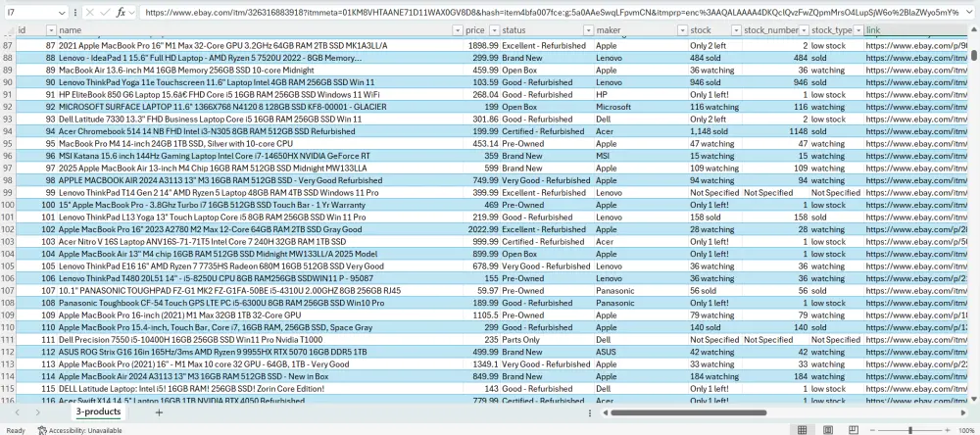Select stock cell '184 watching'

click(715, 376)
